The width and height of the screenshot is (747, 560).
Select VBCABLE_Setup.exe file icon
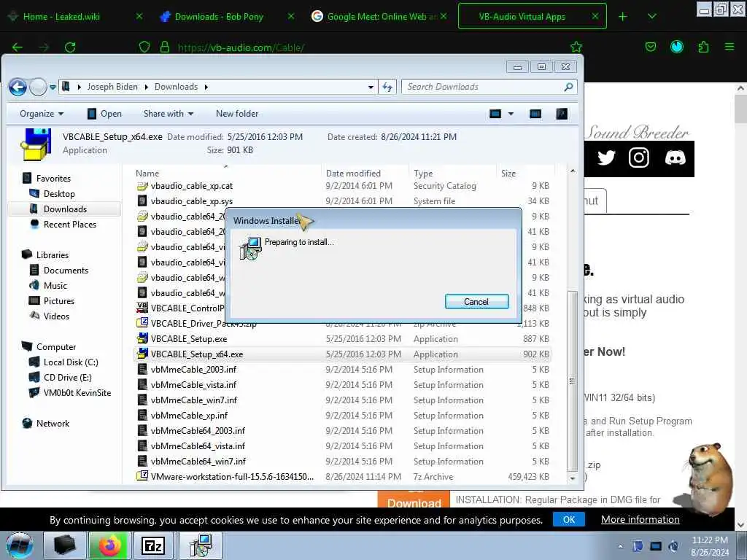click(x=142, y=338)
